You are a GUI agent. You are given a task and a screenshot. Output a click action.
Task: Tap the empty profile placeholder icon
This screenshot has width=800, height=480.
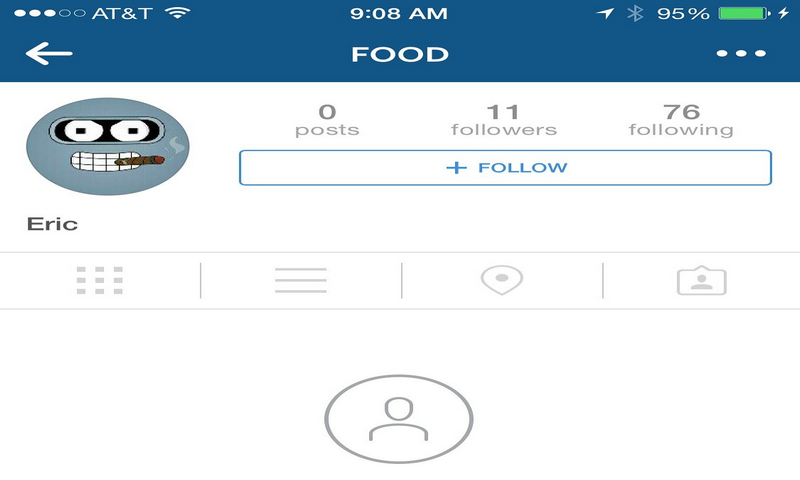tap(399, 419)
